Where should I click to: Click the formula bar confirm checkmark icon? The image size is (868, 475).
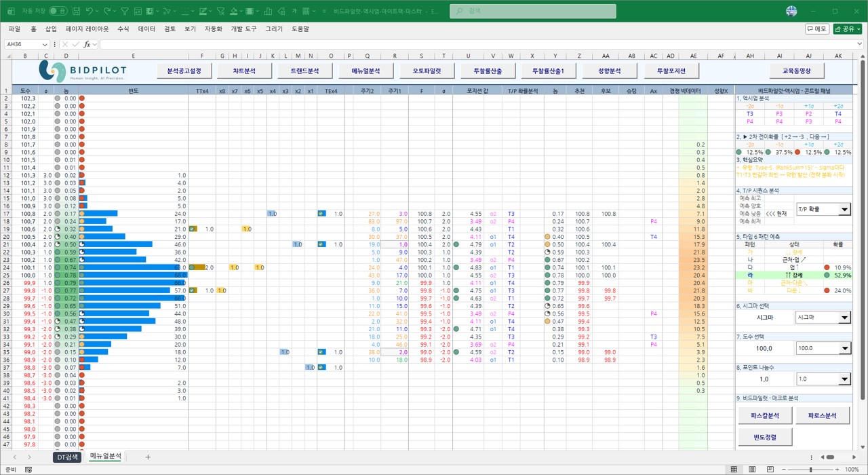[77, 44]
